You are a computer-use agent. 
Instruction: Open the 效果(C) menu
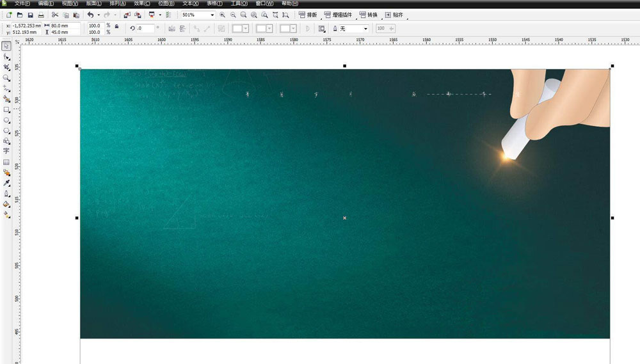click(x=141, y=3)
